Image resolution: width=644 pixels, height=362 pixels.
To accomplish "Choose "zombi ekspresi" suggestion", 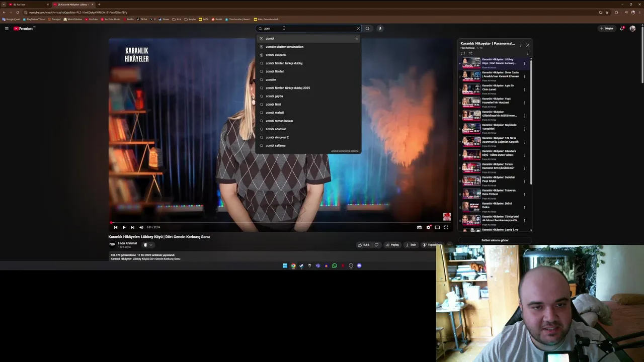I will (x=308, y=55).
